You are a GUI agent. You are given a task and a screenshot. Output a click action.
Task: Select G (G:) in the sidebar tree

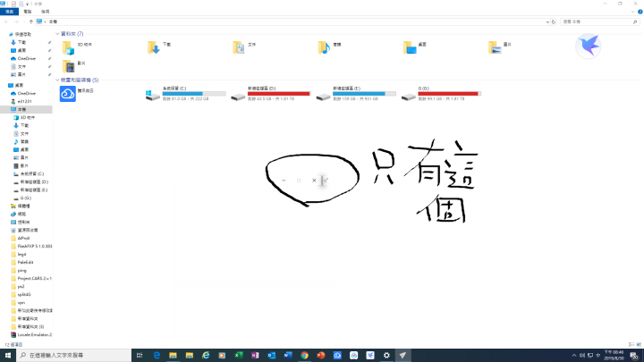tap(25, 198)
